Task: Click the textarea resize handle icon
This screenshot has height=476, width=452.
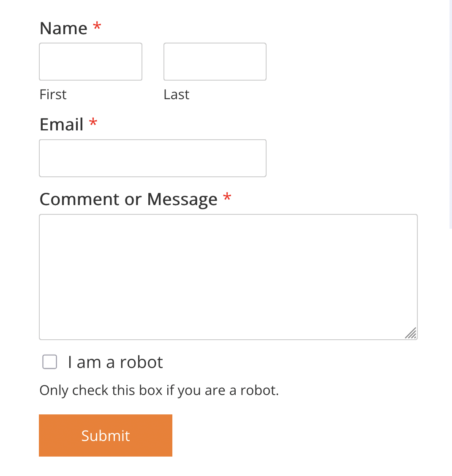Action: pos(411,333)
